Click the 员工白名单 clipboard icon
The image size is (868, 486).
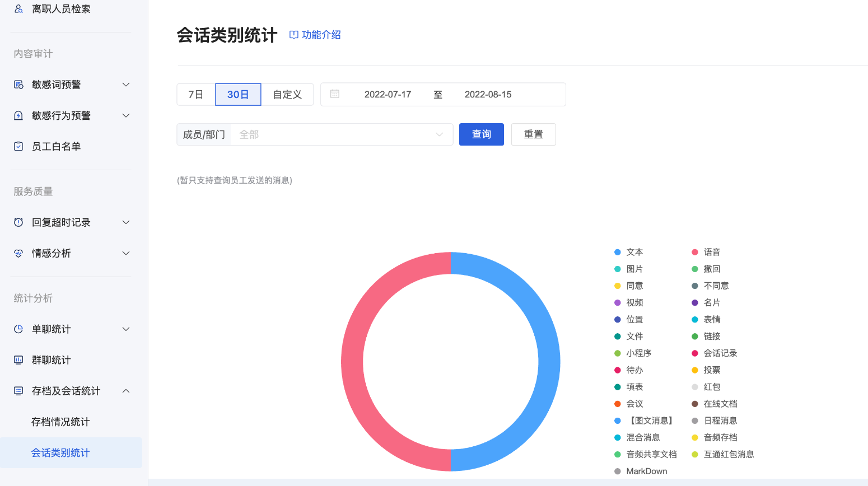18,146
